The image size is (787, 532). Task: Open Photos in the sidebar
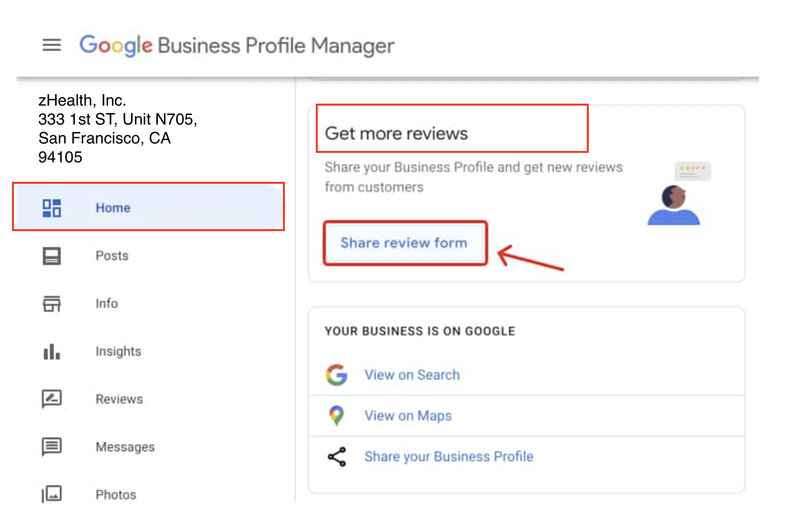click(x=116, y=495)
